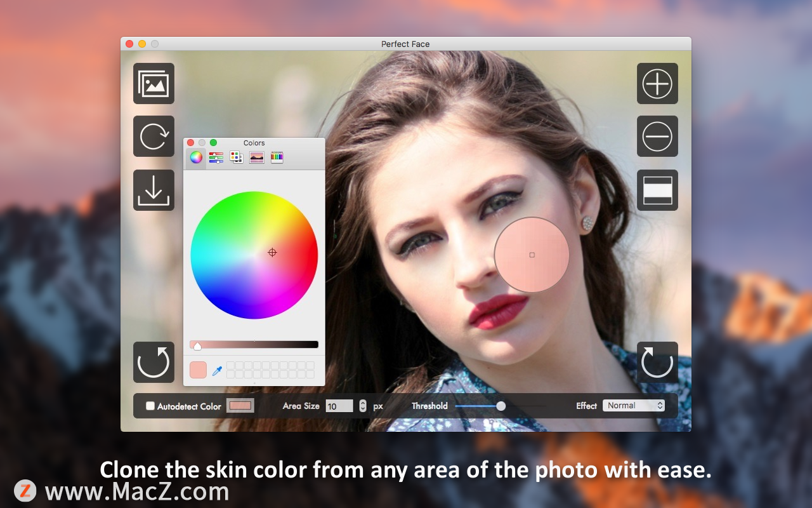Click the Threshold slider knob

pyautogui.click(x=501, y=406)
